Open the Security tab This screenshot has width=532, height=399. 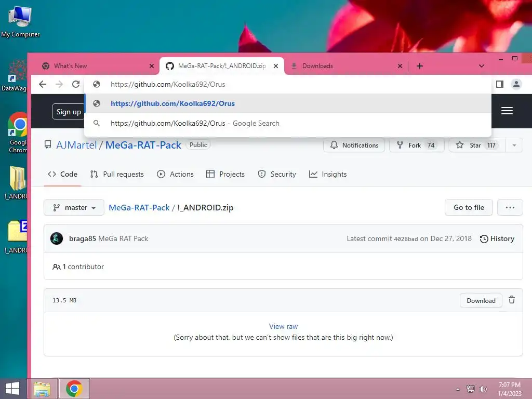point(277,174)
